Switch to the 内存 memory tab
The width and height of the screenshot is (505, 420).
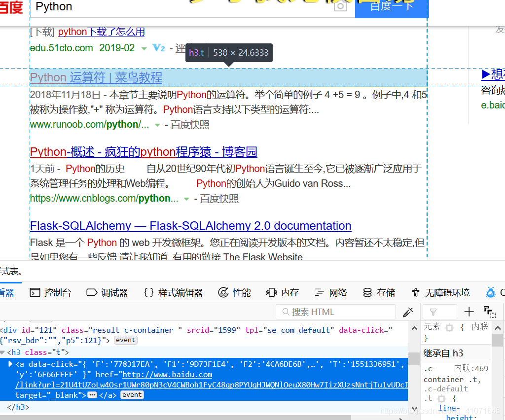pos(283,292)
